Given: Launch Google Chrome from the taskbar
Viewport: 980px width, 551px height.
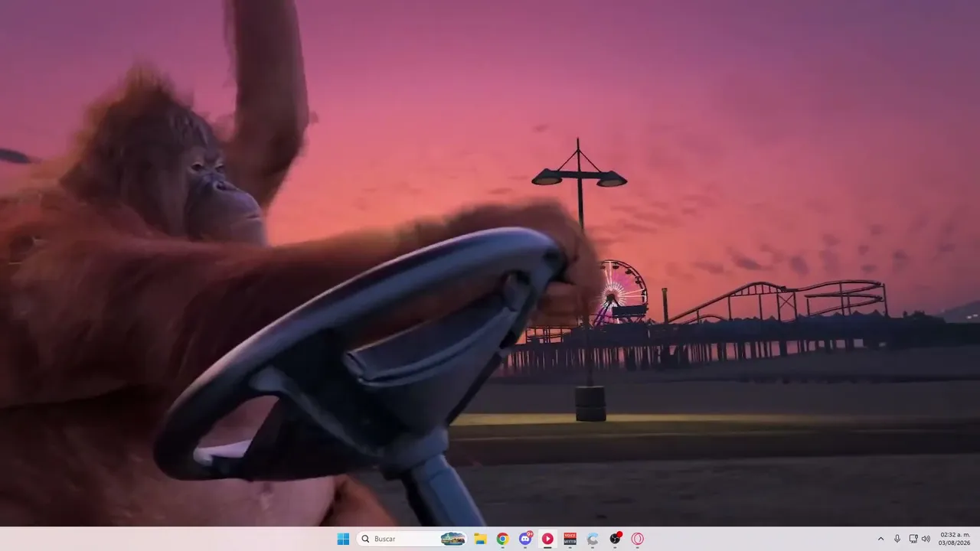Looking at the screenshot, I should [502, 539].
